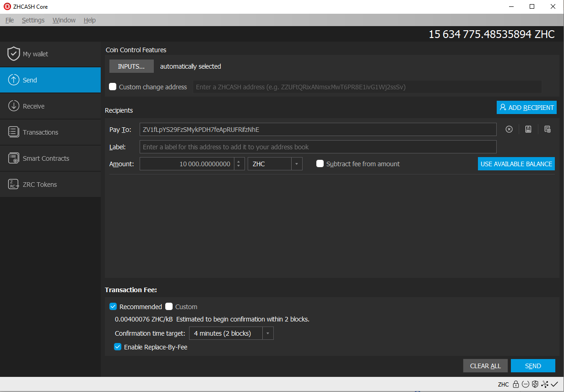
Task: Click the wallet balance 15 634 775.48535894 ZHC
Action: [x=492, y=34]
